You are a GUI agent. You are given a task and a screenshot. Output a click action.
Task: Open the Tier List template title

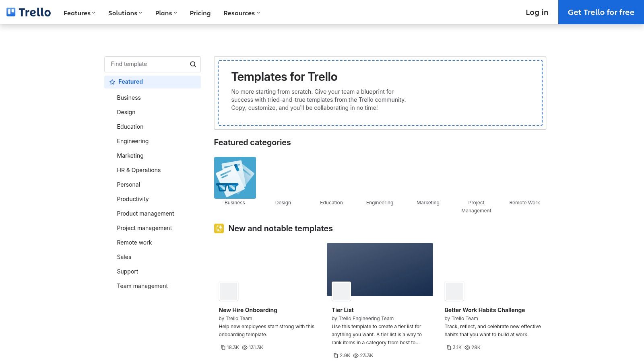pos(343,310)
